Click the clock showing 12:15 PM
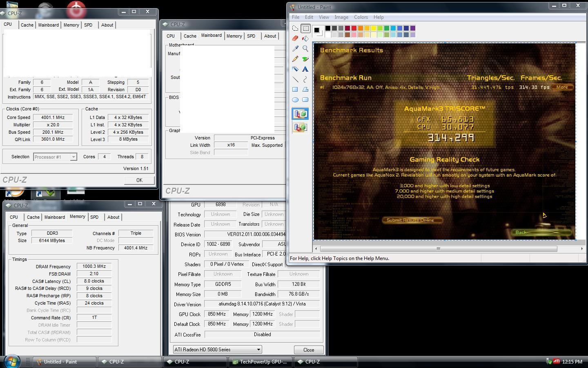The width and height of the screenshot is (588, 368). [x=572, y=361]
